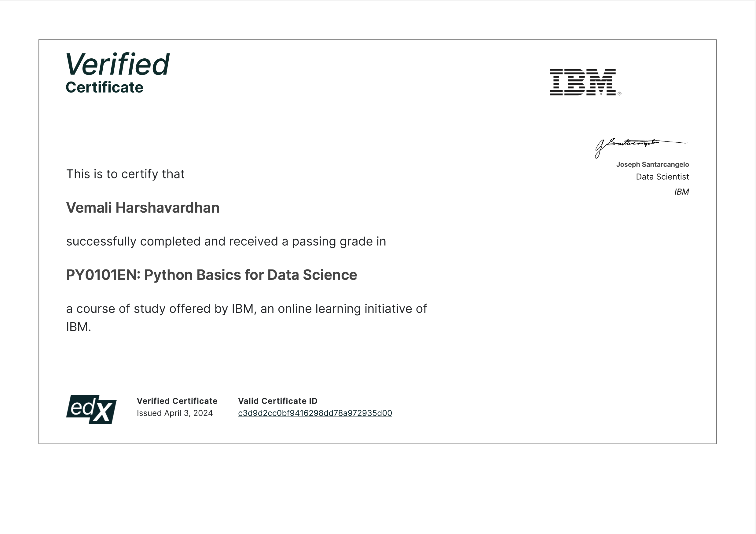Click 'successfully completed and received a passing grade in'
756x534 pixels.
coord(226,241)
